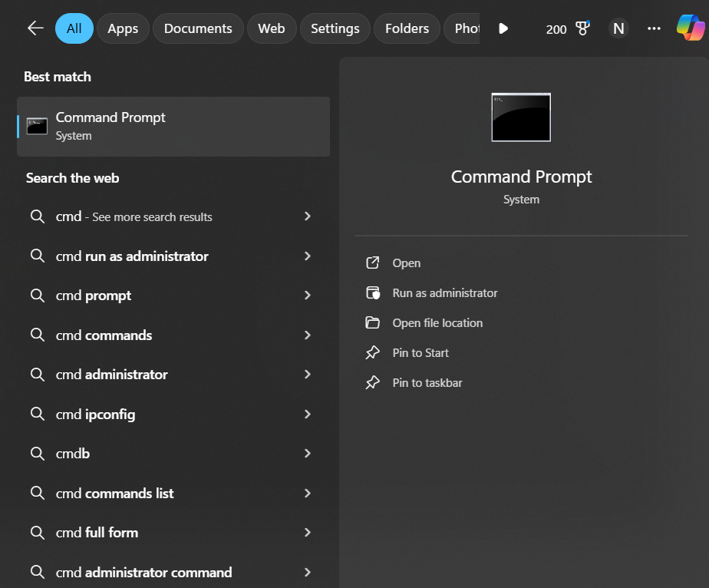Expand the cmd commands suggestion chevron
This screenshot has height=588, width=709.
(x=308, y=335)
